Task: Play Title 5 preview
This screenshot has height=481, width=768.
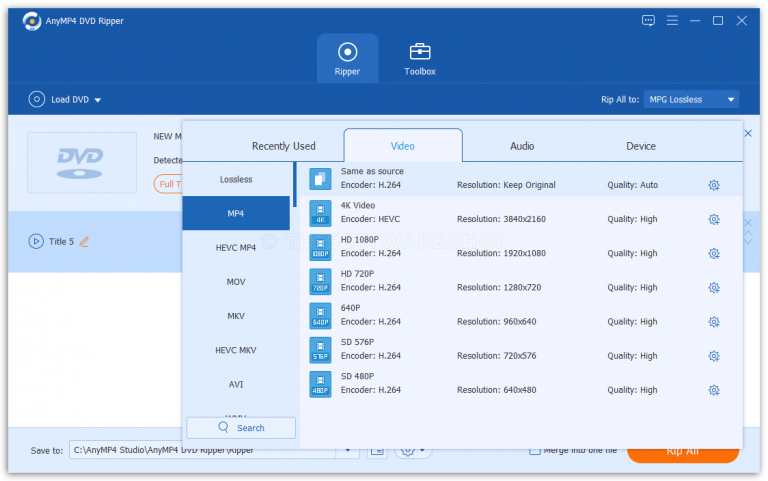Action: point(36,241)
